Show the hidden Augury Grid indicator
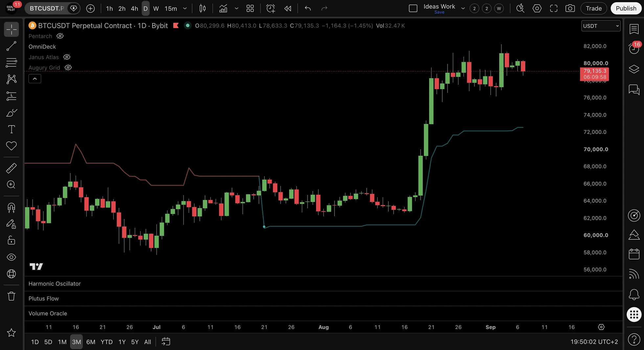Screen dimensions: 644x350 pyautogui.click(x=68, y=68)
